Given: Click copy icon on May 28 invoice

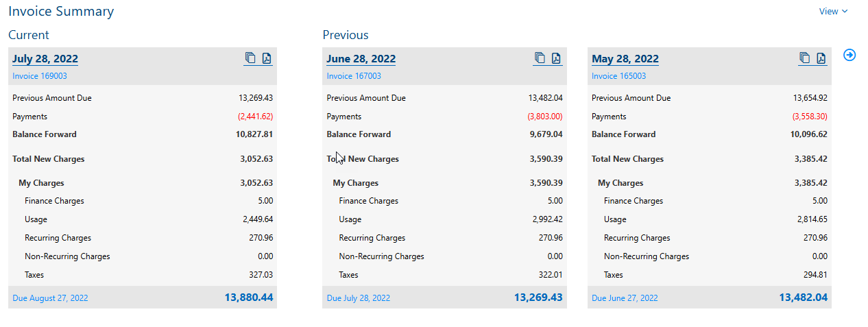Looking at the screenshot, I should pyautogui.click(x=804, y=58).
